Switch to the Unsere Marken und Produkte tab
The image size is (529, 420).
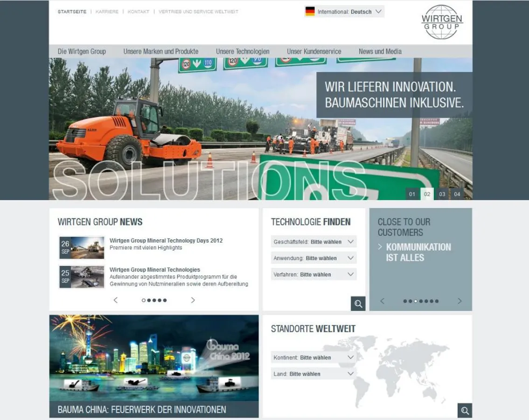[x=161, y=51]
